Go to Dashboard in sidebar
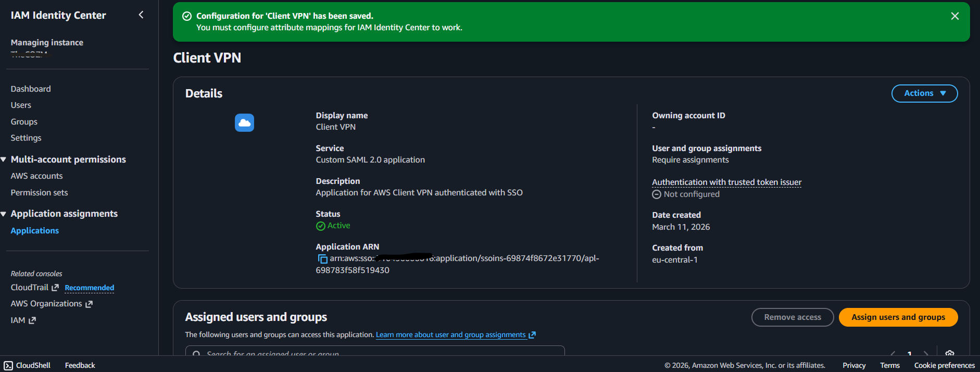Viewport: 980px width, 372px height. (31, 89)
